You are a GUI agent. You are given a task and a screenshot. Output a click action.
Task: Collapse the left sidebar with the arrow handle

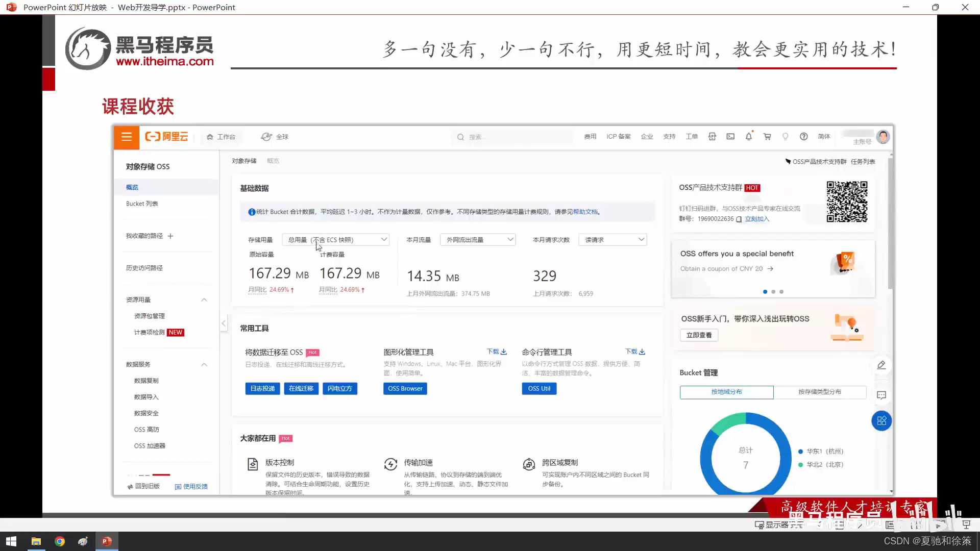coord(224,323)
